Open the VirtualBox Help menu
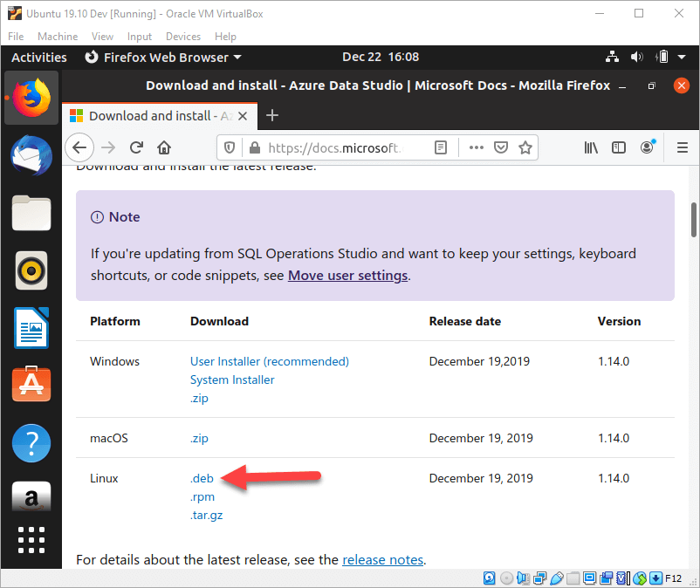The height and width of the screenshot is (588, 700). click(225, 37)
